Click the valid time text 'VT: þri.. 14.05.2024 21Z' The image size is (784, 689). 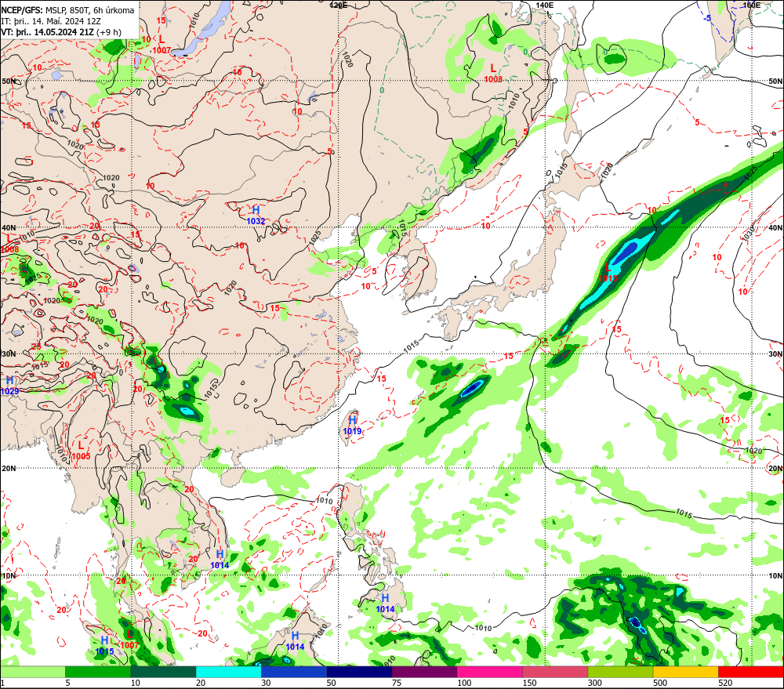click(47, 32)
